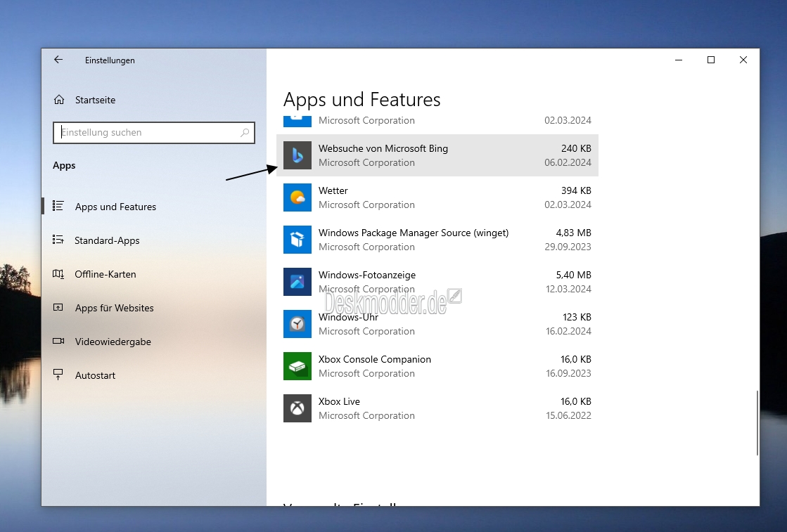
Task: Click the Apps und Features page heading
Action: click(362, 100)
